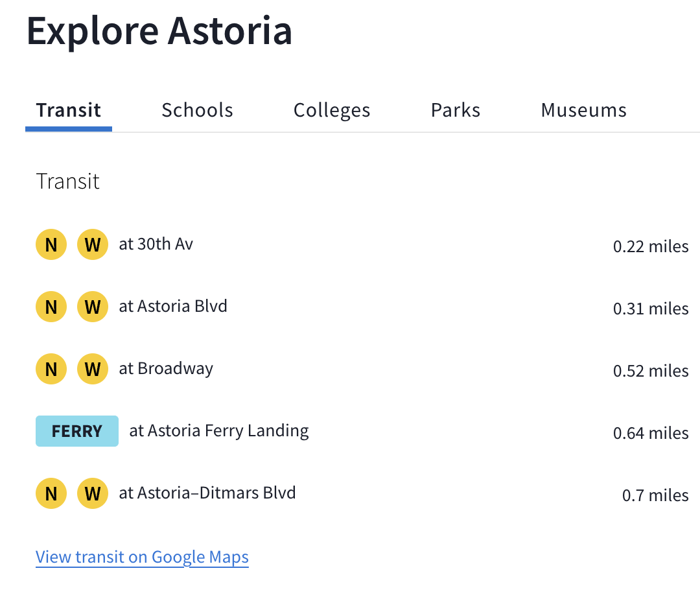This screenshot has height=599, width=700.
Task: Select the 'at 30th Av' station text
Action: point(156,244)
